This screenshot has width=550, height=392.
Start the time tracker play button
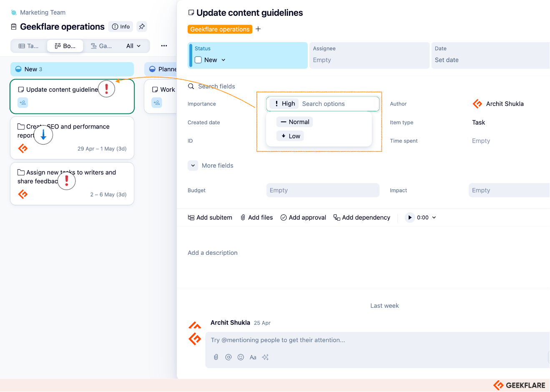(x=410, y=218)
